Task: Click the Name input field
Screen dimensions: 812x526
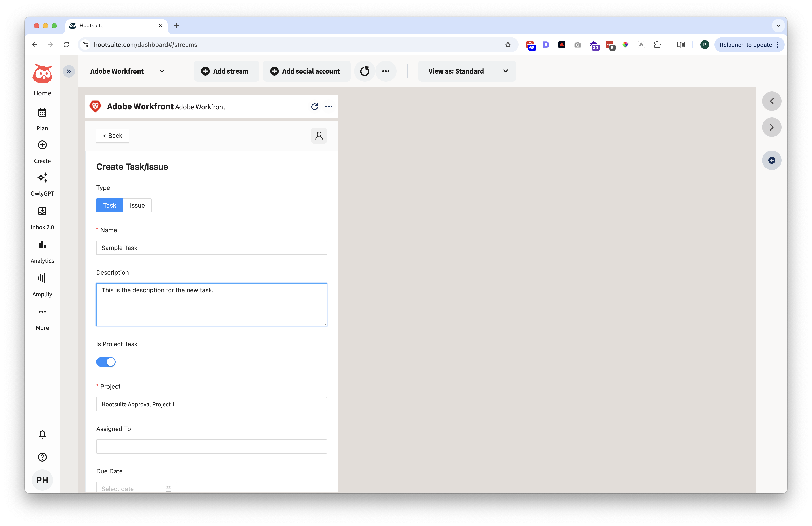Action: click(212, 248)
